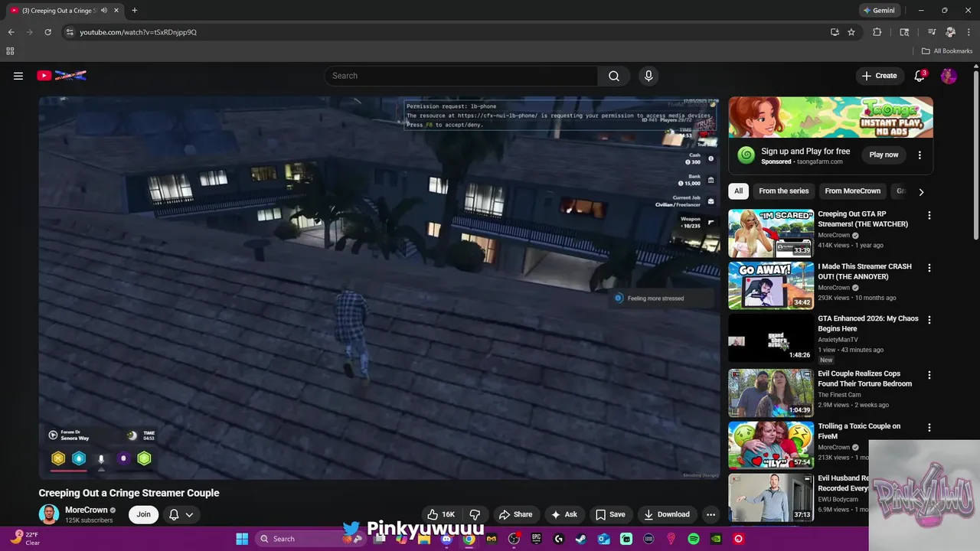Image resolution: width=980 pixels, height=551 pixels.
Task: Open Epic Games Launcher from the taskbar
Action: pyautogui.click(x=537, y=539)
